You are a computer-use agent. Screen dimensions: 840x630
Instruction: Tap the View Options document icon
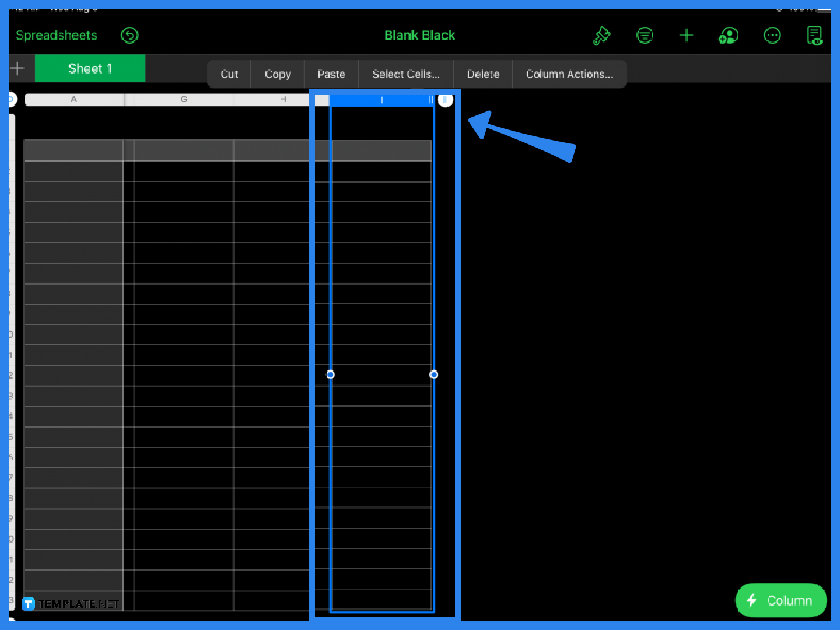click(x=815, y=35)
